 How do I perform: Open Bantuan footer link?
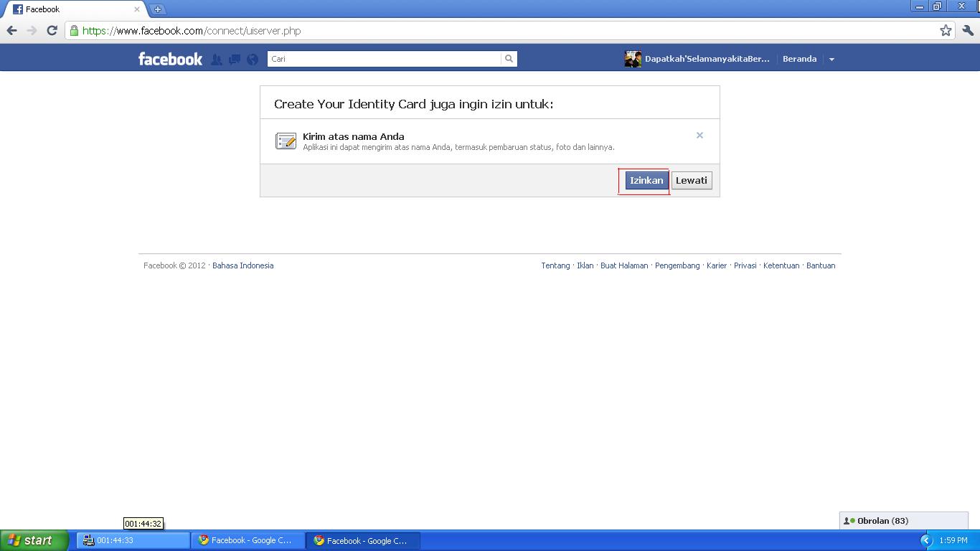coord(821,265)
